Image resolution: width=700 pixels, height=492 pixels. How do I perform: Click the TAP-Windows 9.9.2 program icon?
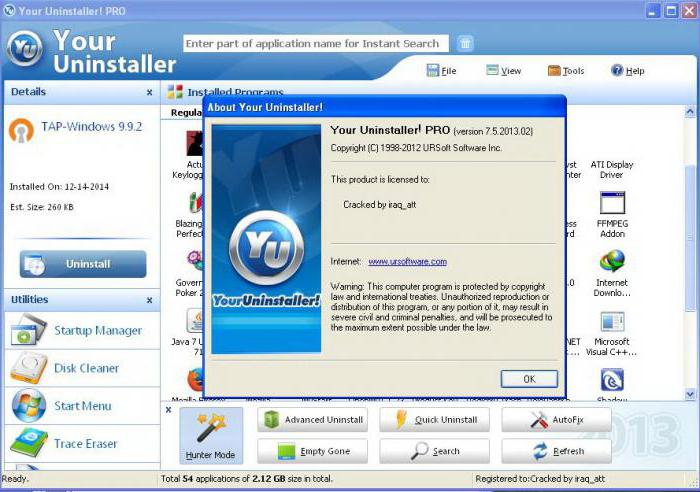click(x=21, y=130)
